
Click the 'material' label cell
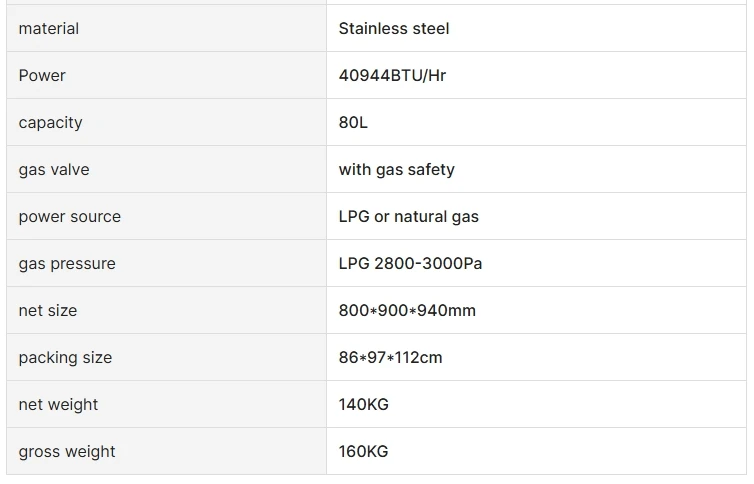(x=48, y=28)
